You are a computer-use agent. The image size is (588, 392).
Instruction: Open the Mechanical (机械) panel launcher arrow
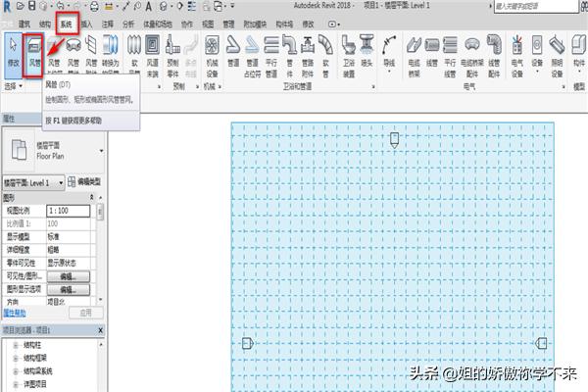[220, 87]
